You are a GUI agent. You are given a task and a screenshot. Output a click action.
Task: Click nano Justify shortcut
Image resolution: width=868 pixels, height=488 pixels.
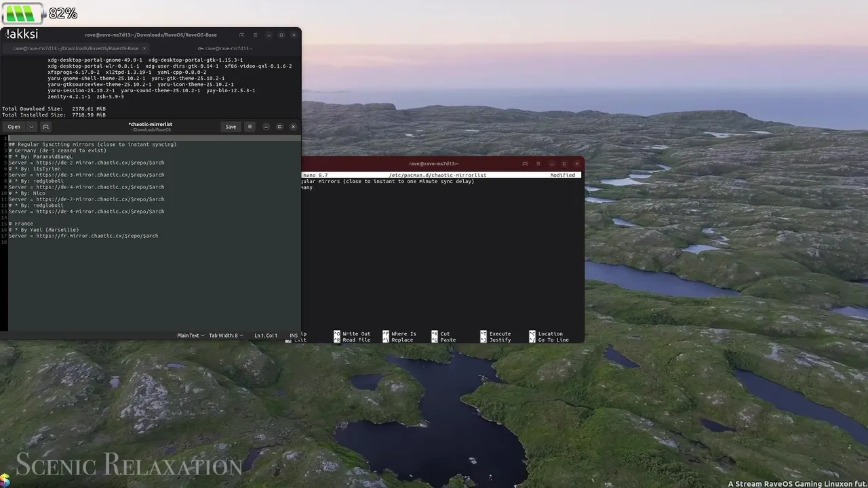[496, 340]
